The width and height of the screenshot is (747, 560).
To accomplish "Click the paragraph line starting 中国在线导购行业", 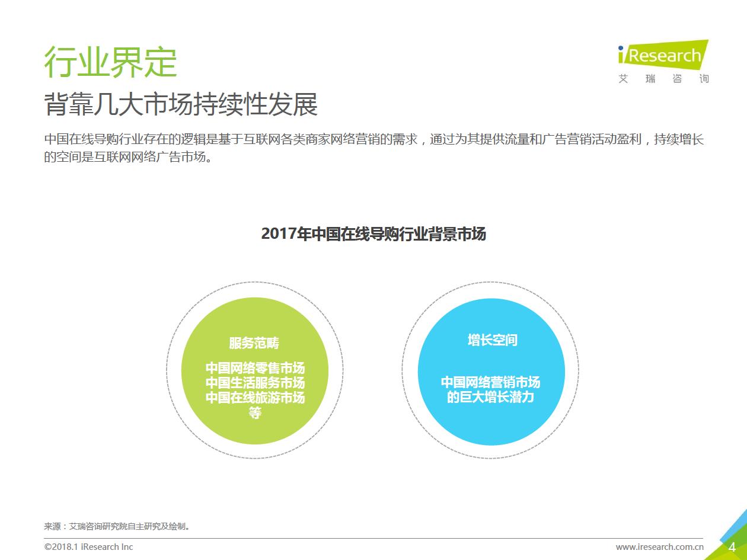I will tap(373, 140).
